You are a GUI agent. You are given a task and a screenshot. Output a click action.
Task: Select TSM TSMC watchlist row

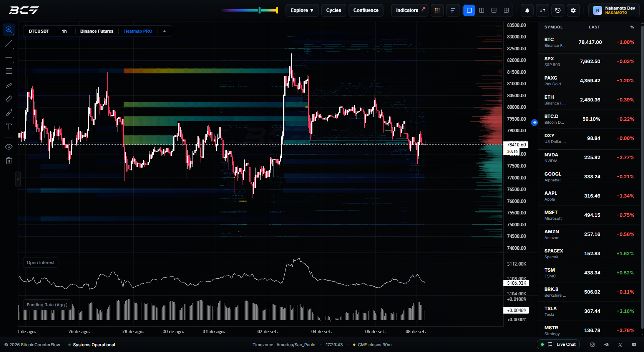pos(589,273)
